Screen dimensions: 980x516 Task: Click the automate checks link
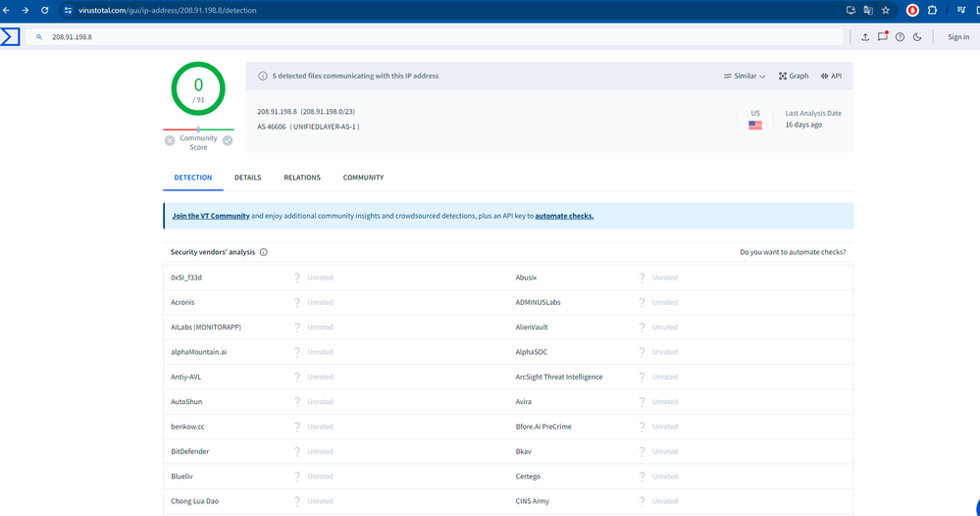click(564, 216)
